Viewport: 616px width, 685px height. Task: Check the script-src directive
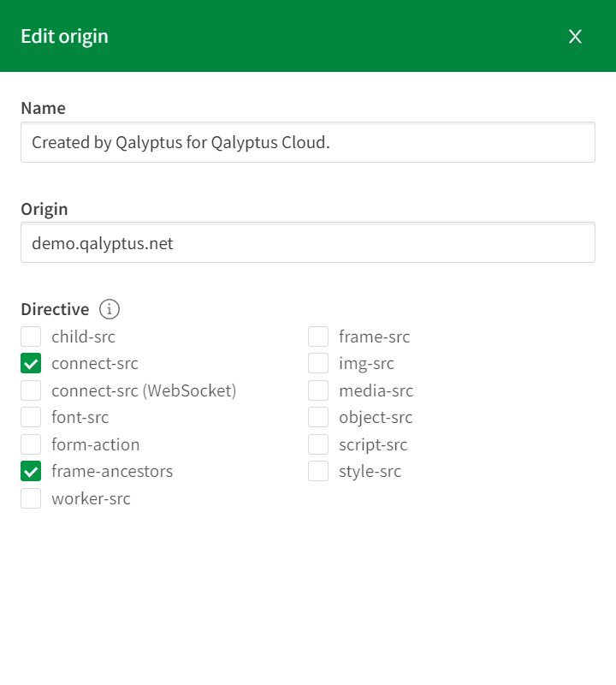click(x=320, y=444)
